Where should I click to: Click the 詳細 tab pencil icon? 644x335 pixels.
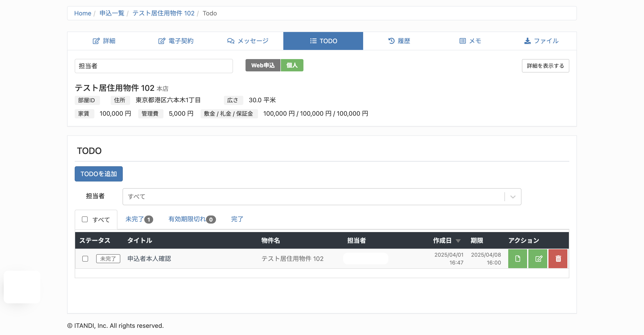pos(96,41)
